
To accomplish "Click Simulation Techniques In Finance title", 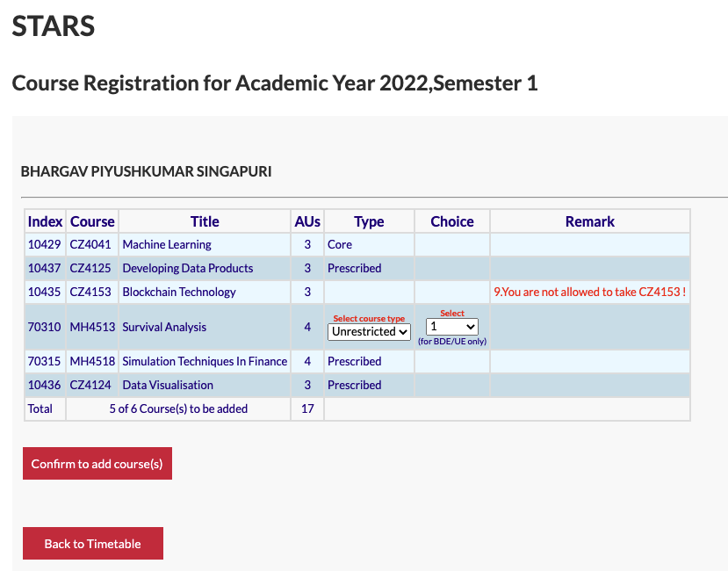I will pos(205,361).
